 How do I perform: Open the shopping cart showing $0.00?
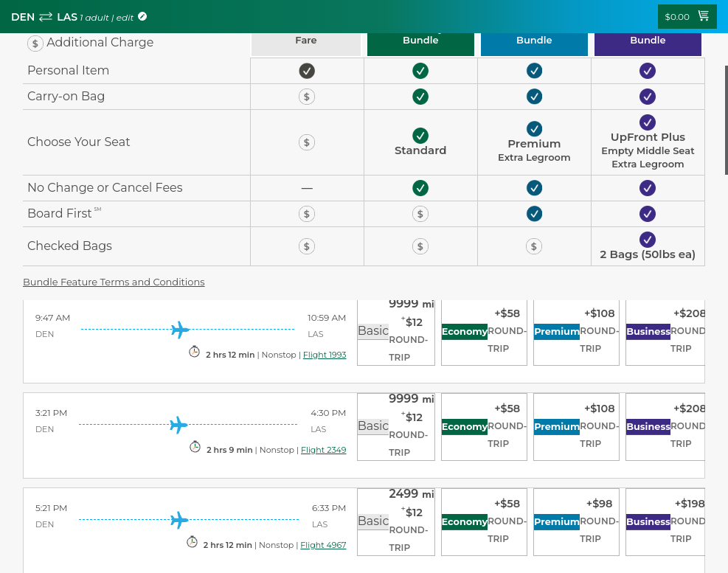687,17
